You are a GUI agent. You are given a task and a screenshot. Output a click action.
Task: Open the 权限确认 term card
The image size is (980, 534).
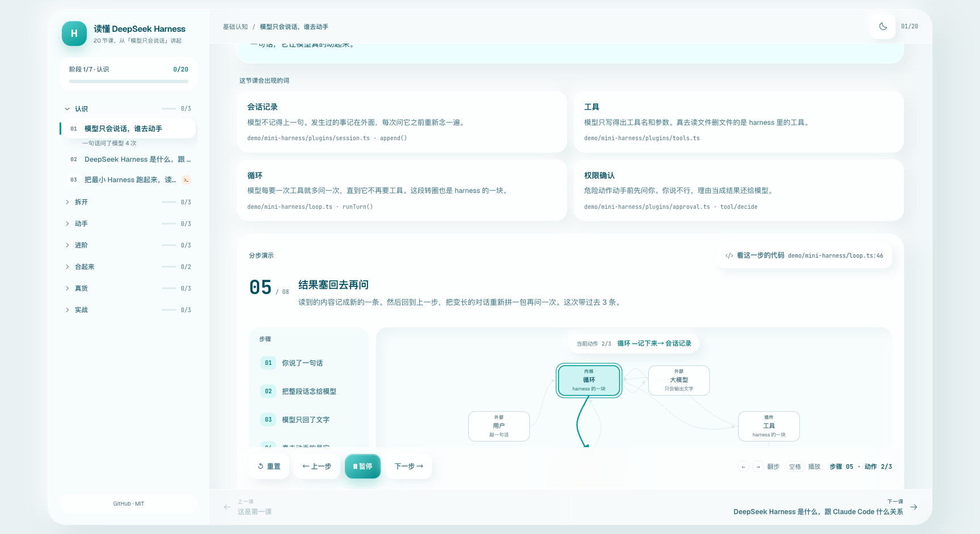click(x=738, y=190)
